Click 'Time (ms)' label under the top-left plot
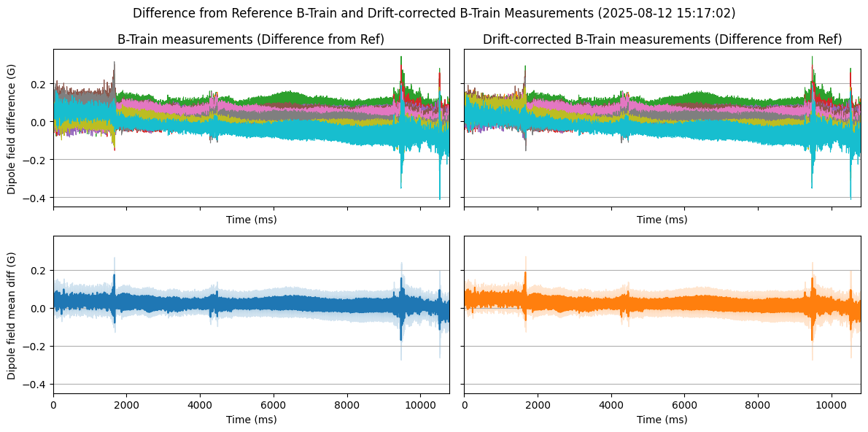Screen dimensions: 868x432 [251, 220]
